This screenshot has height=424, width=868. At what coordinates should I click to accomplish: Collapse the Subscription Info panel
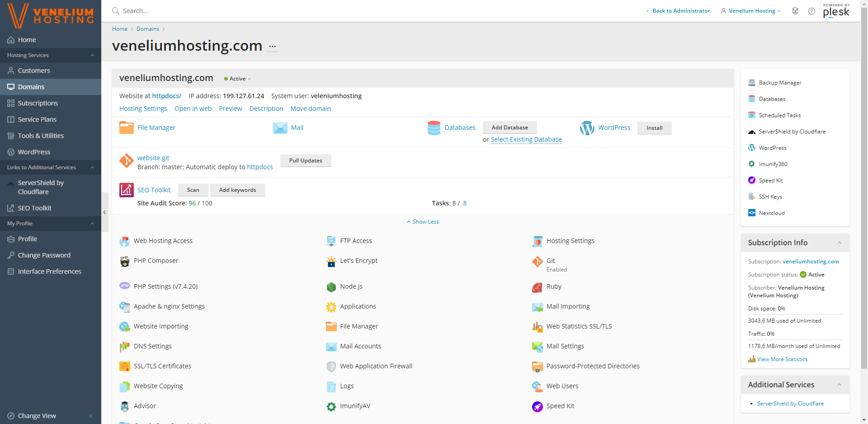coord(839,243)
